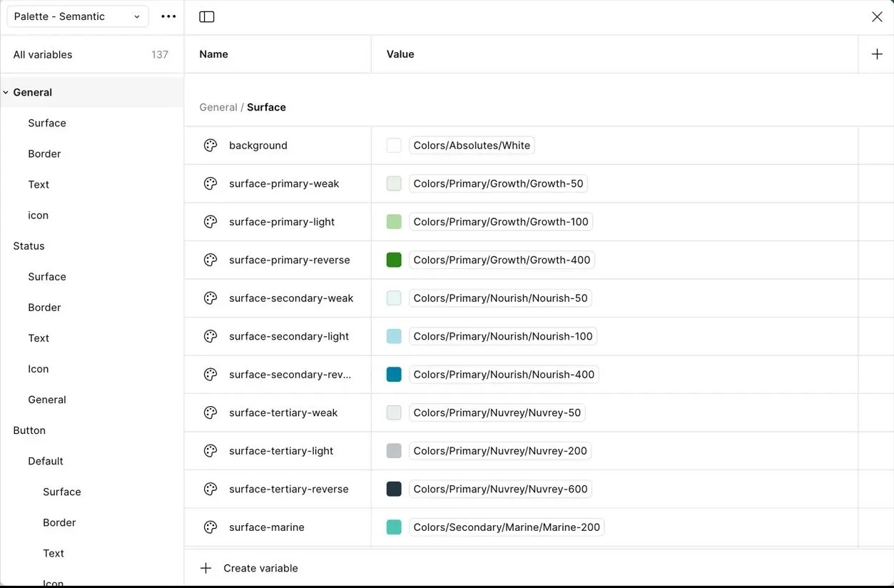
Task: Open the Palette - Semantic collection dropdown
Action: tap(78, 16)
